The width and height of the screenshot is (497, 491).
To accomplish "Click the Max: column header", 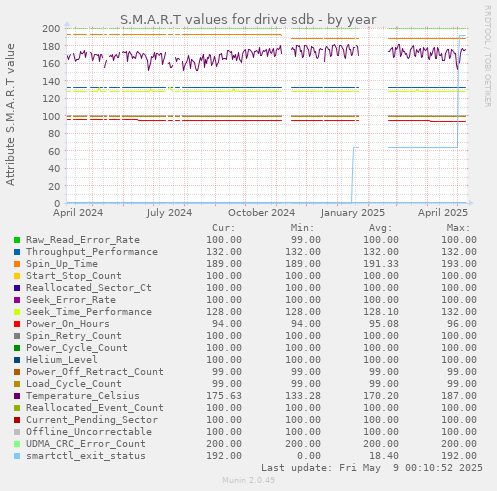I will point(458,228).
